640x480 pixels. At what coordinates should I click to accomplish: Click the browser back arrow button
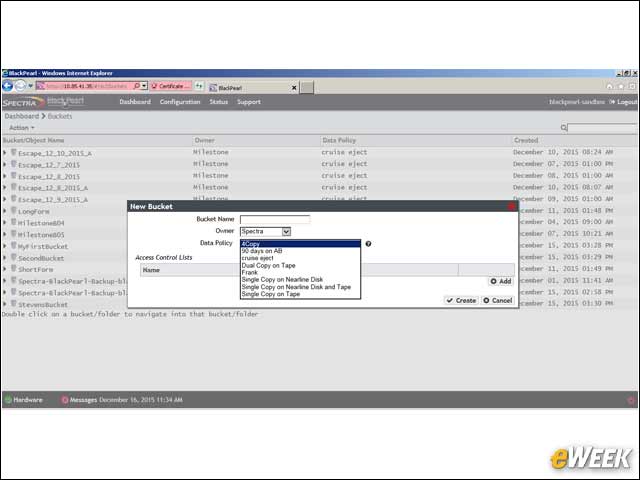coord(8,86)
